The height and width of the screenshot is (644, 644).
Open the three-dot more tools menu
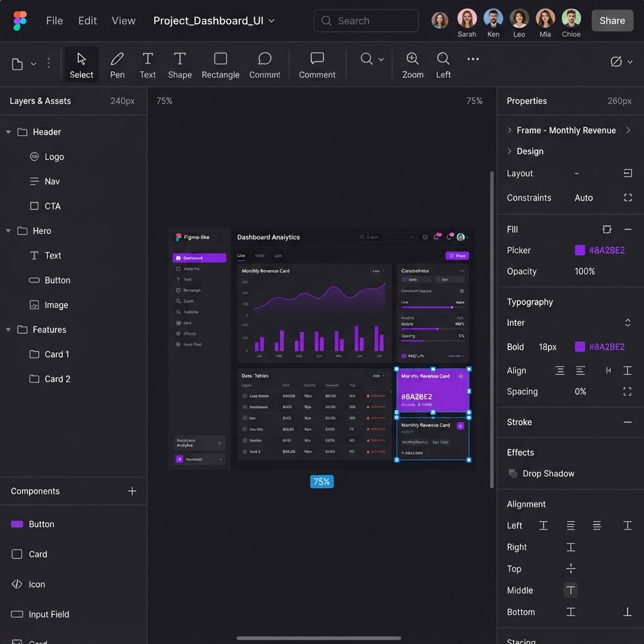coord(473,59)
